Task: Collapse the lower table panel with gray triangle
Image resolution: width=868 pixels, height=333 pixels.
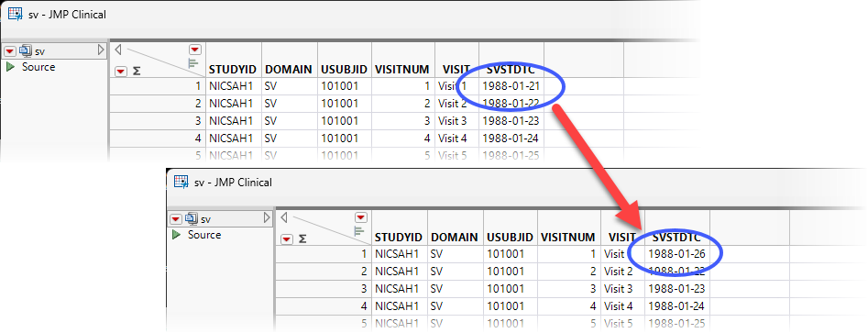Action: tap(267, 217)
